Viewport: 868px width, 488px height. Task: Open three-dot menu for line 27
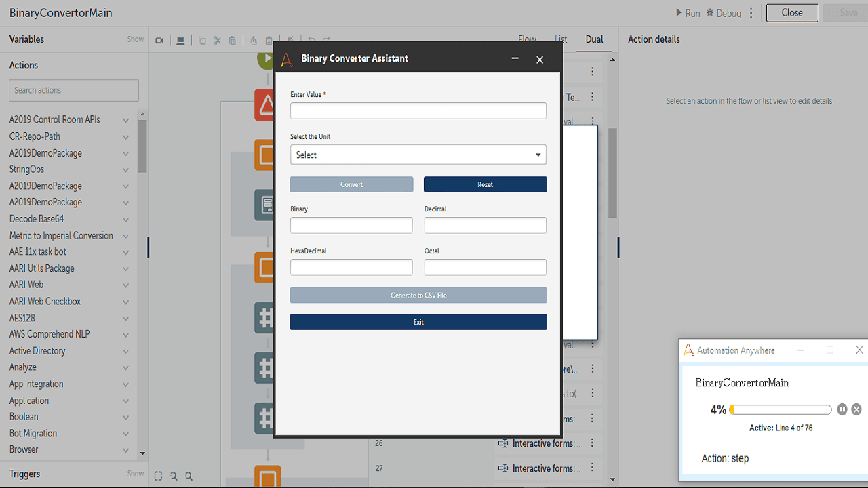pos(593,468)
